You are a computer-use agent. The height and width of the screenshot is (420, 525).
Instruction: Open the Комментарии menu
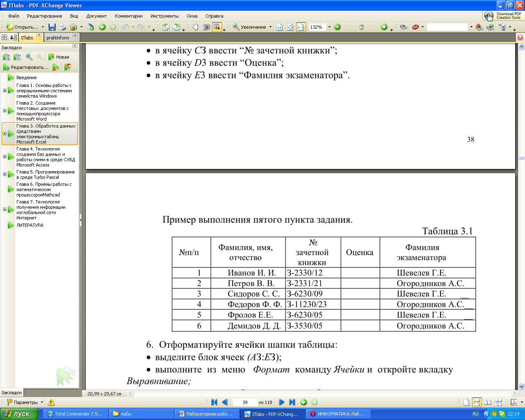point(129,16)
